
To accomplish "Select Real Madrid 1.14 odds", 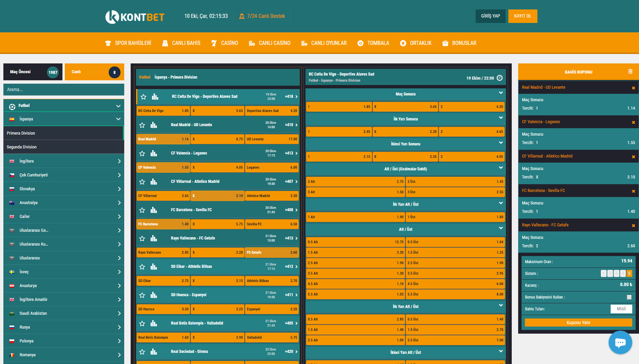I will tap(163, 139).
